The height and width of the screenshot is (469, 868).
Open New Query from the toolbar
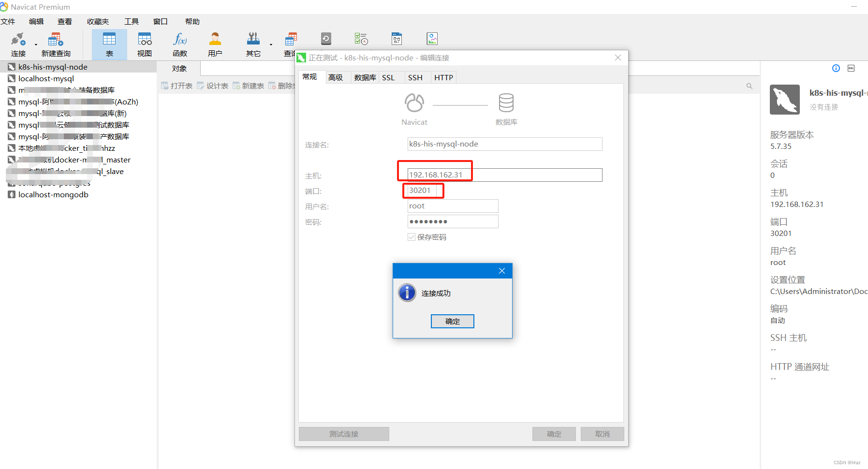56,44
